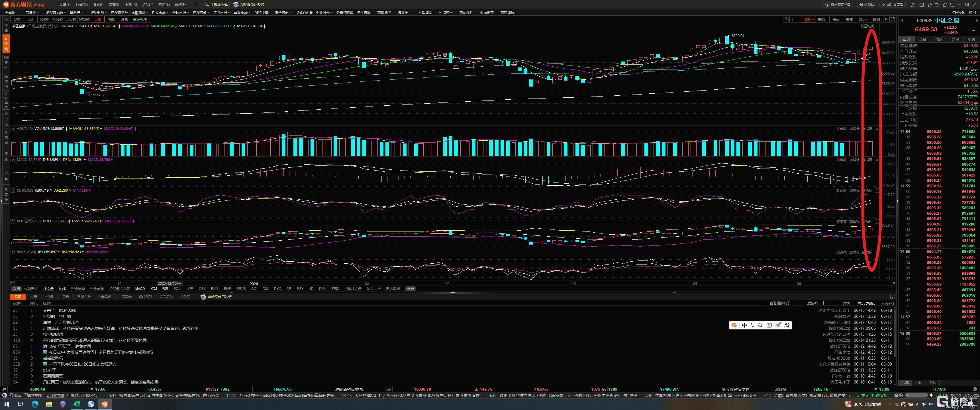Click the minimize-panel icon in news section
This screenshot has width=980, height=410.
click(892, 297)
